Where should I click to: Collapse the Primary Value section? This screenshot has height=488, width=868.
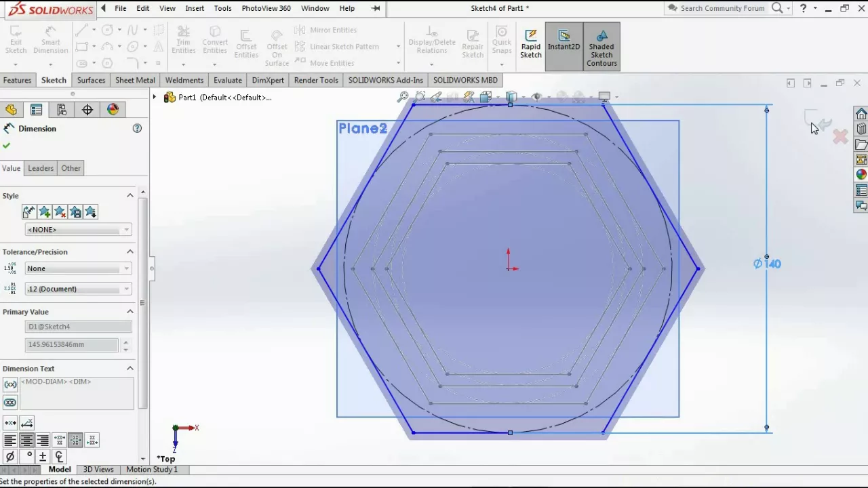[x=130, y=311]
